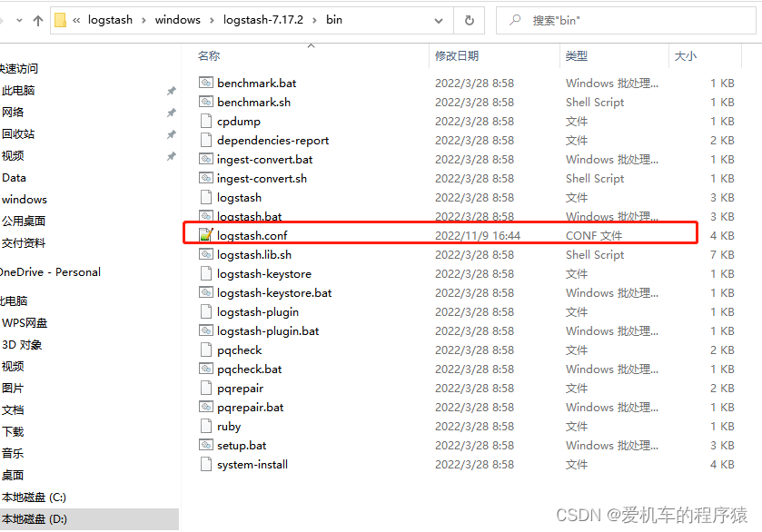Select 图片 in sidebar

coord(13,389)
